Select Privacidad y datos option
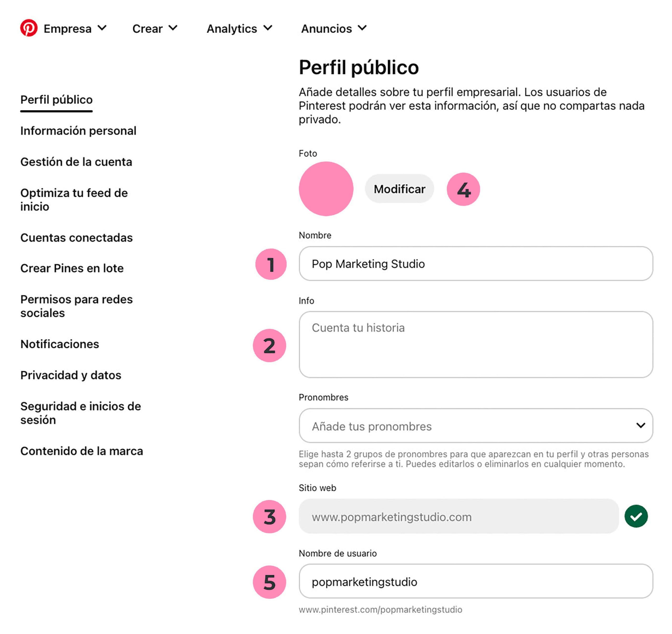672x634 pixels. click(71, 375)
